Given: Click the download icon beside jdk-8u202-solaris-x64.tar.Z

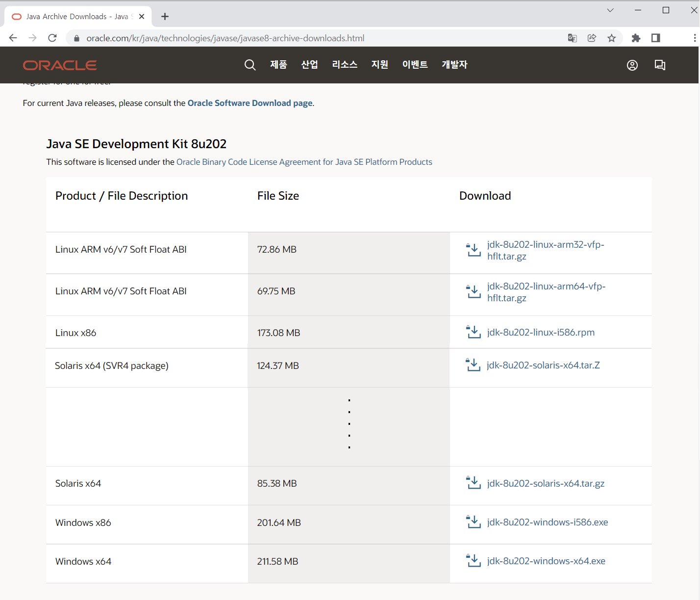Looking at the screenshot, I should (473, 365).
